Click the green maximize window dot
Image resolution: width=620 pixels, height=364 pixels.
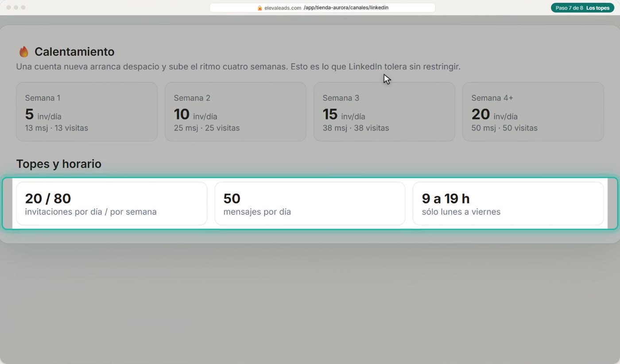23,8
